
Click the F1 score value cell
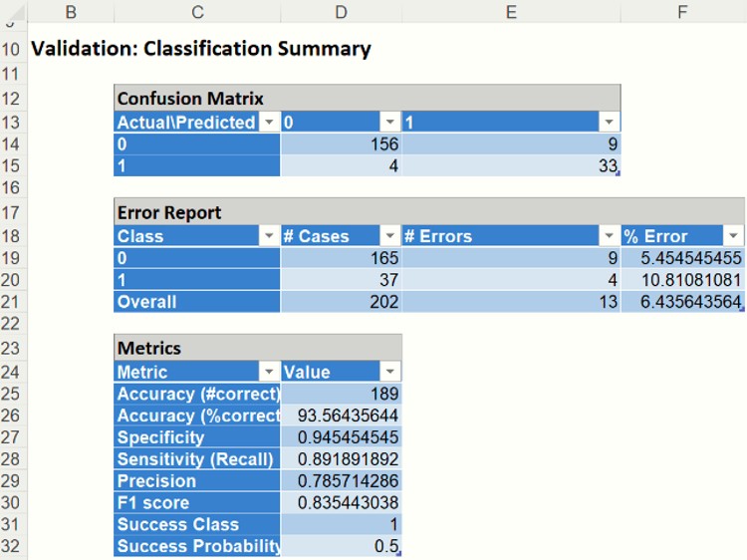pos(341,503)
